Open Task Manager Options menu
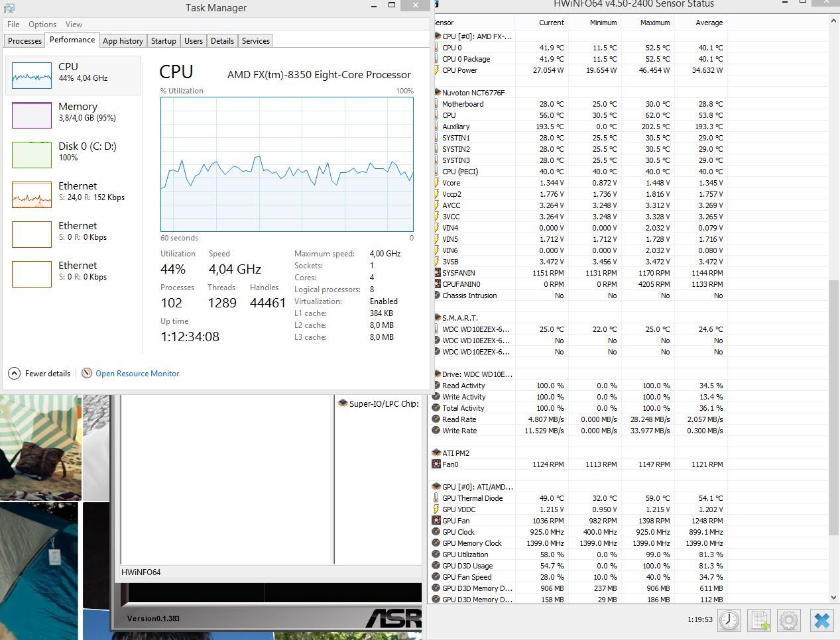 tap(42, 24)
